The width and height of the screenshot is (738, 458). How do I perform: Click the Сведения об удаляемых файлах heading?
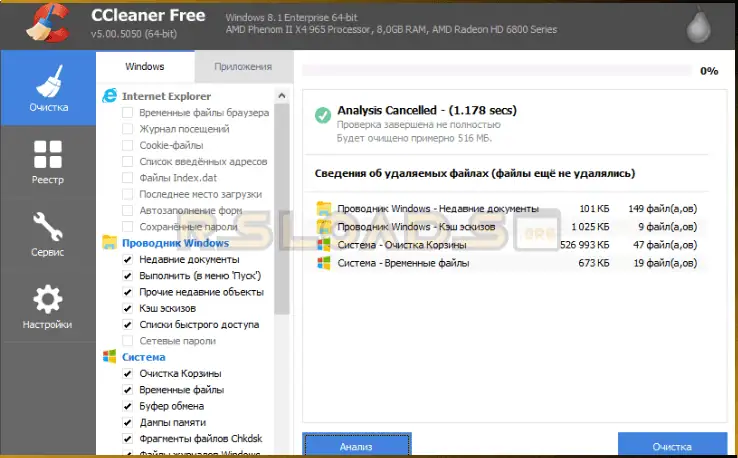click(x=475, y=173)
